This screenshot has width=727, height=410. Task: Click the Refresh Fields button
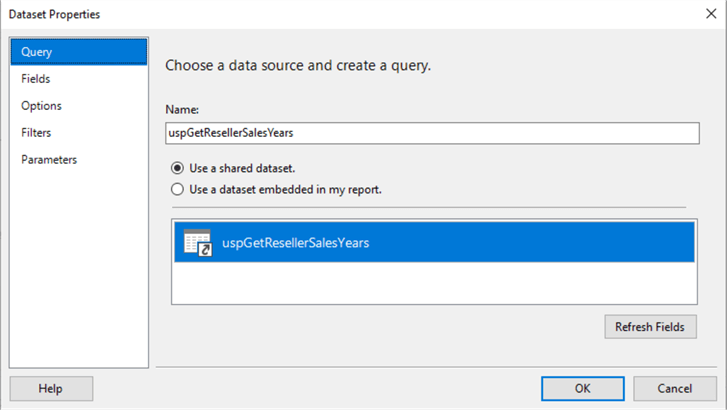tap(650, 327)
